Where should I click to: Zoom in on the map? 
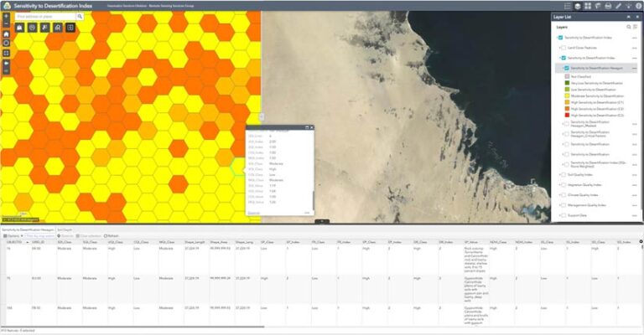(x=6, y=17)
